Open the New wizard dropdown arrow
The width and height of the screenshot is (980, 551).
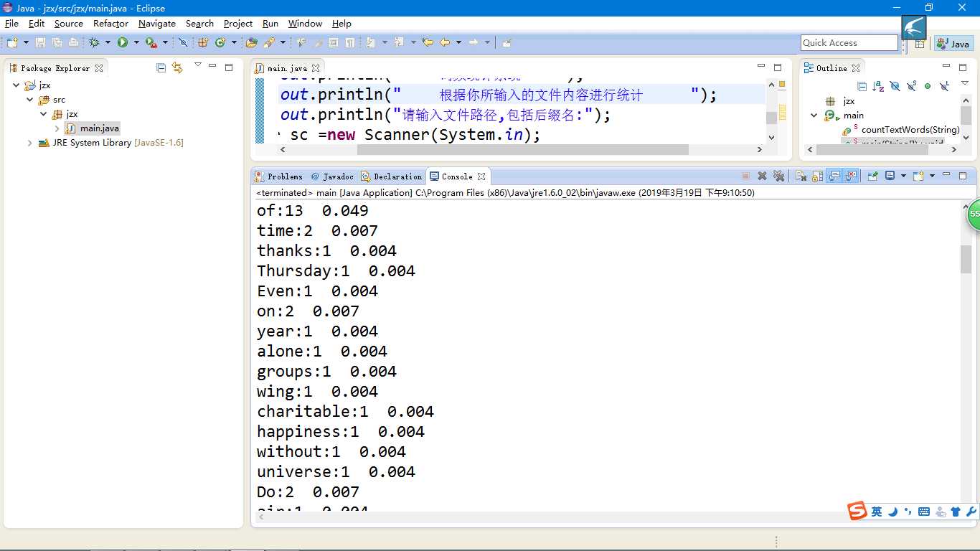coord(26,43)
